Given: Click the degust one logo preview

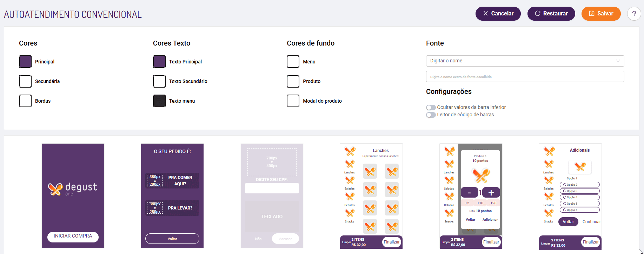Looking at the screenshot, I should [x=73, y=189].
